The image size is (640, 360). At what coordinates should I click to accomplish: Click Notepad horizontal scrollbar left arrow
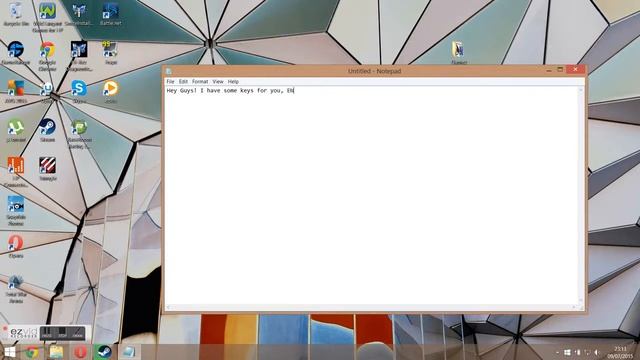pyautogui.click(x=168, y=307)
